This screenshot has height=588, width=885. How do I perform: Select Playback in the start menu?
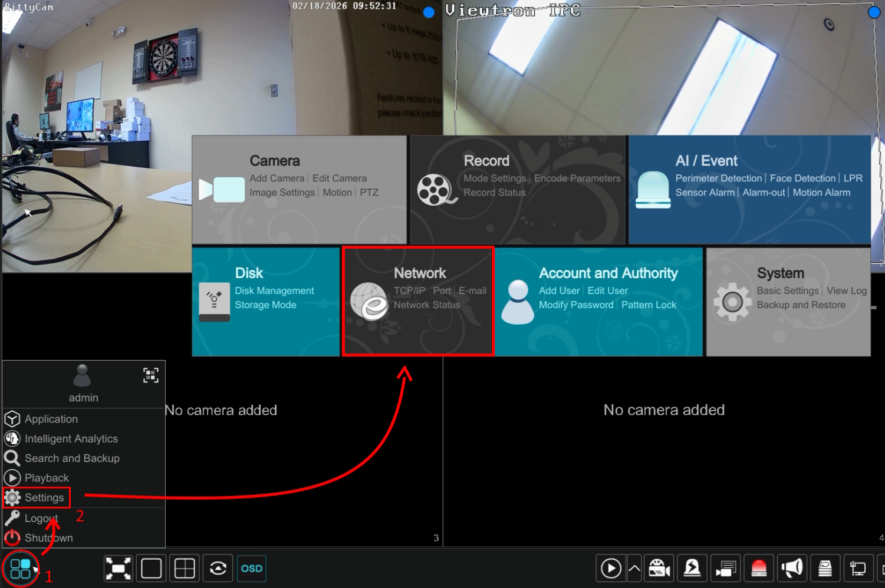pyautogui.click(x=47, y=478)
